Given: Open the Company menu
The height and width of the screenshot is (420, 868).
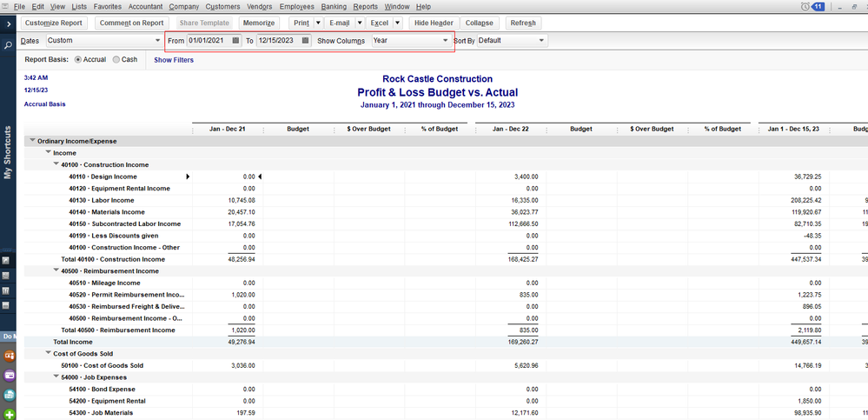Looking at the screenshot, I should (x=184, y=7).
